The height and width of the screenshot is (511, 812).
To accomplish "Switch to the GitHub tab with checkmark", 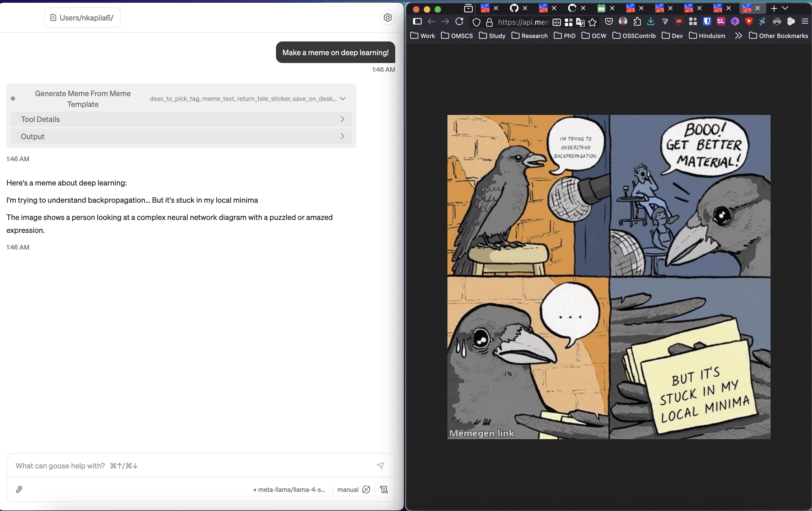I will point(572,8).
